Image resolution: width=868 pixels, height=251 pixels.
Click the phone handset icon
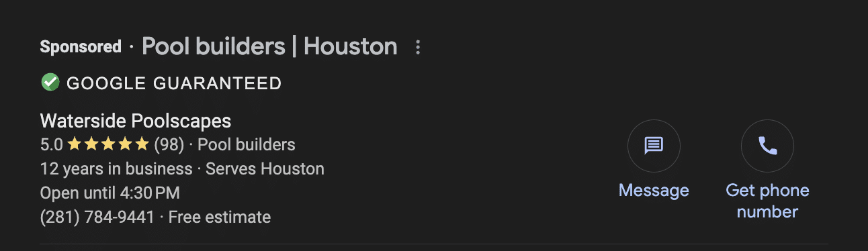[767, 145]
